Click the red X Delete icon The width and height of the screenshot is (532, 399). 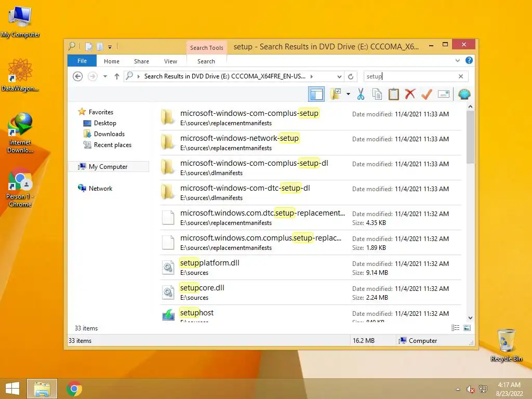pos(410,94)
